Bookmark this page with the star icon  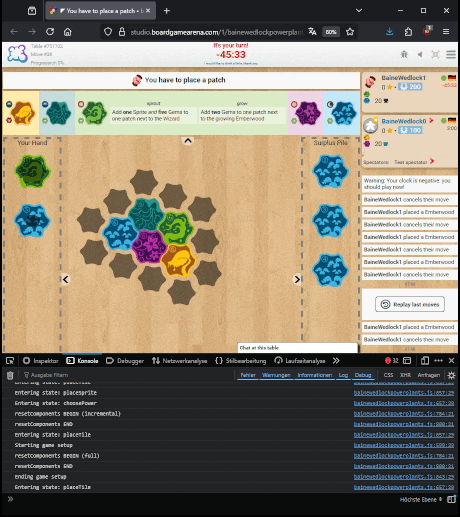coord(350,32)
